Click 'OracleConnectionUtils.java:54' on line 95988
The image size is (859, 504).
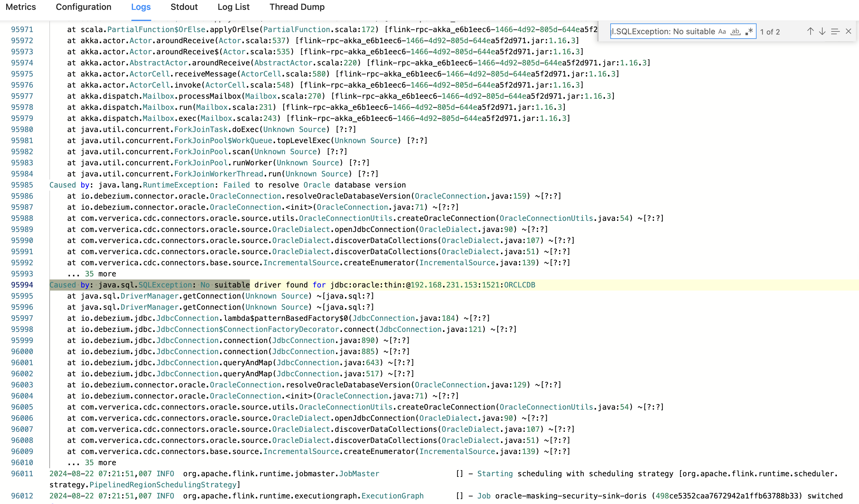[564, 218]
